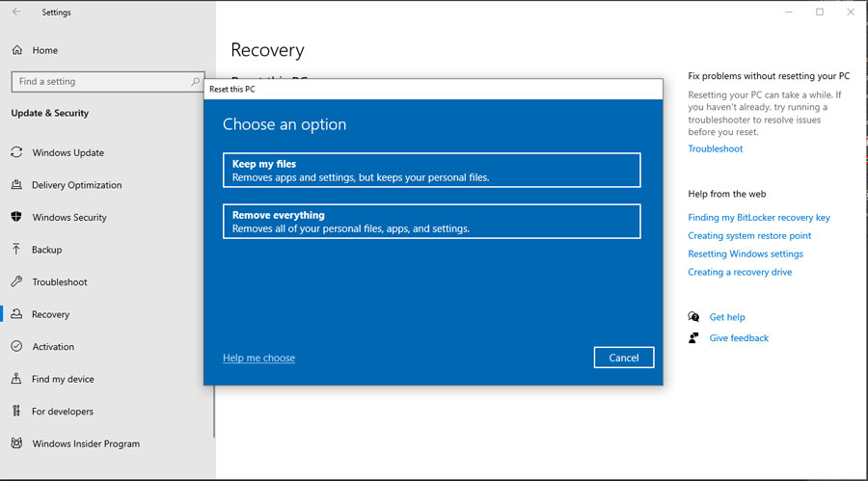Click the Find my device icon
The width and height of the screenshot is (868, 481).
point(16,379)
